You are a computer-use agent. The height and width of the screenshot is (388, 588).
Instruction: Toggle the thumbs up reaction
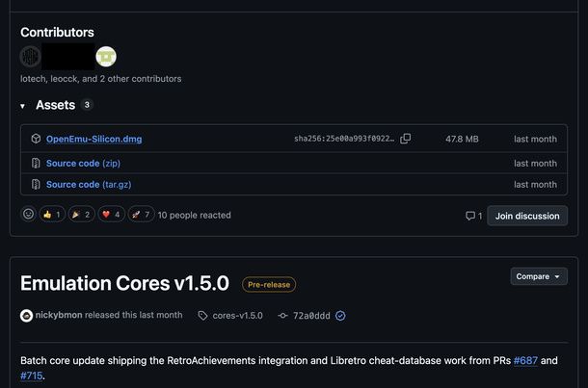coord(52,215)
